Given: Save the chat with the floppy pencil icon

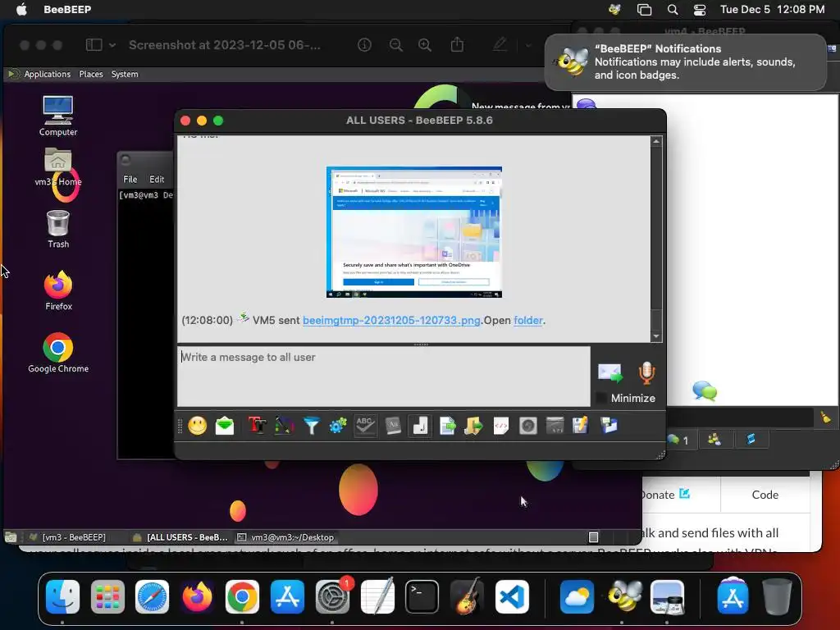Looking at the screenshot, I should coord(580,426).
